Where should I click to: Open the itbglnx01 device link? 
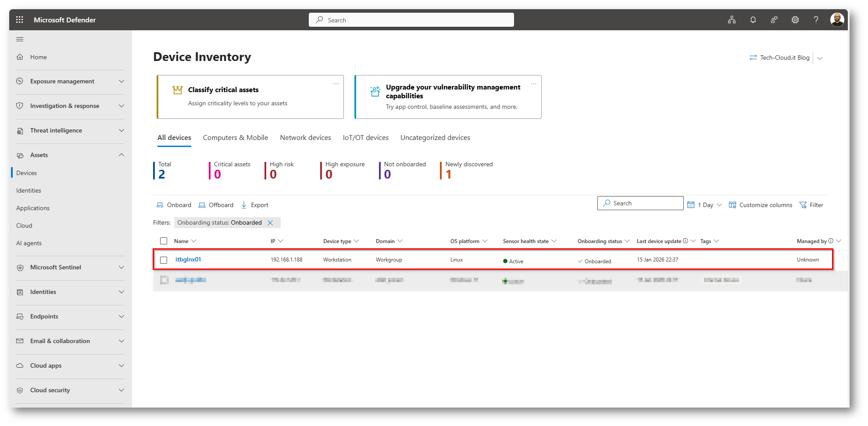[x=188, y=260]
